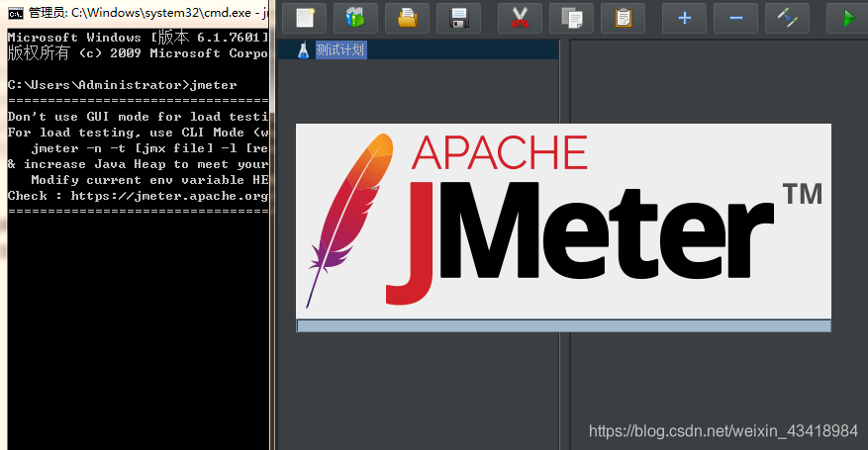Click the 'Don't use GUI mode' line in cmd
The image size is (868, 450).
tap(138, 117)
